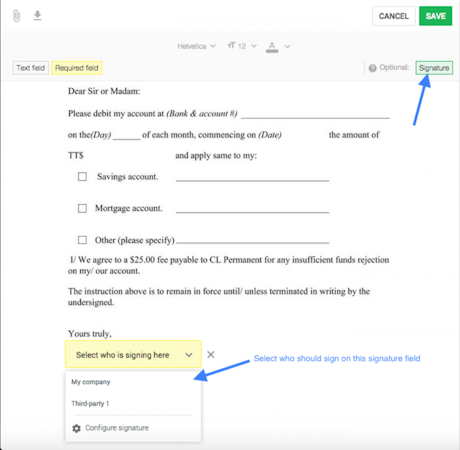The height and width of the screenshot is (450, 460).
Task: Click the 'Optional:' label
Action: pyautogui.click(x=394, y=68)
